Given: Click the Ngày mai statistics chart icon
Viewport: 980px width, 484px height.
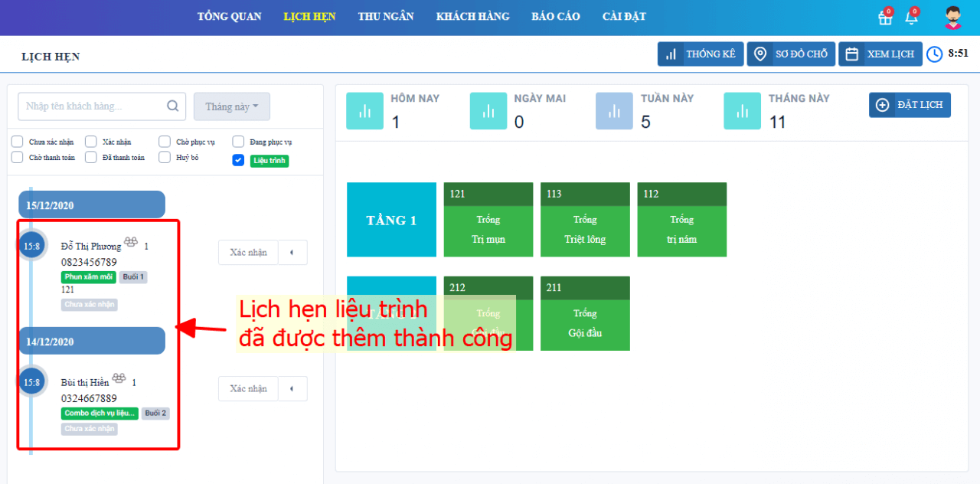Looking at the screenshot, I should pyautogui.click(x=488, y=110).
